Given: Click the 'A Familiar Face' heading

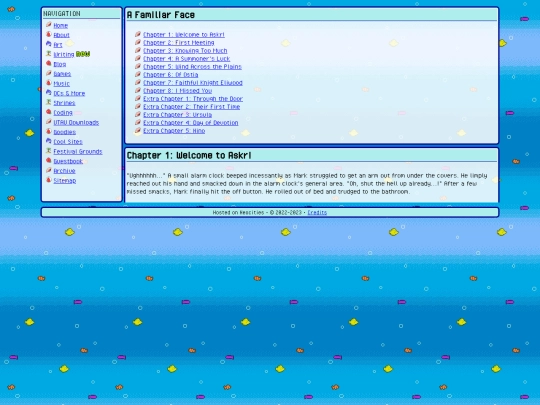Looking at the screenshot, I should pos(161,15).
